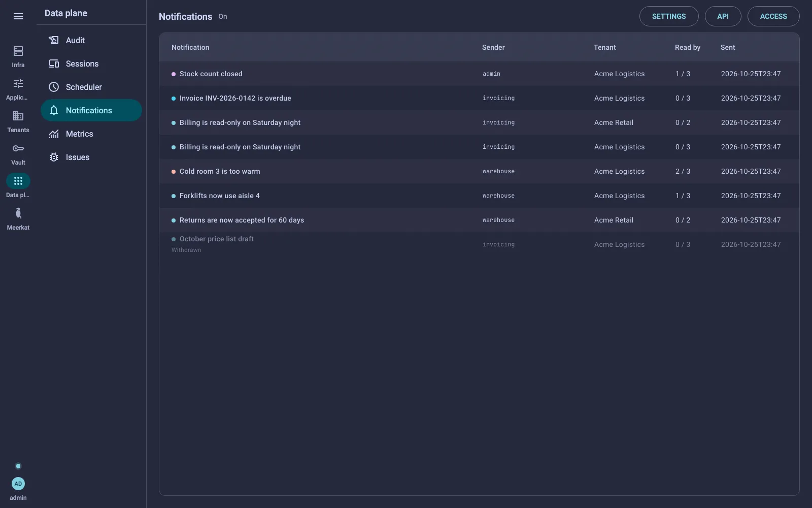Click the status dot beside 'Cold room 3'
This screenshot has width=812, height=508.
tap(174, 172)
